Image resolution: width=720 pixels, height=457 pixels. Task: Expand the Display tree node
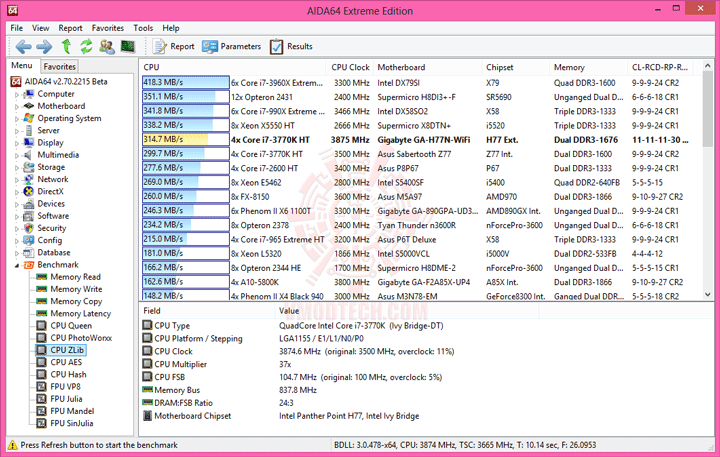pyautogui.click(x=17, y=143)
